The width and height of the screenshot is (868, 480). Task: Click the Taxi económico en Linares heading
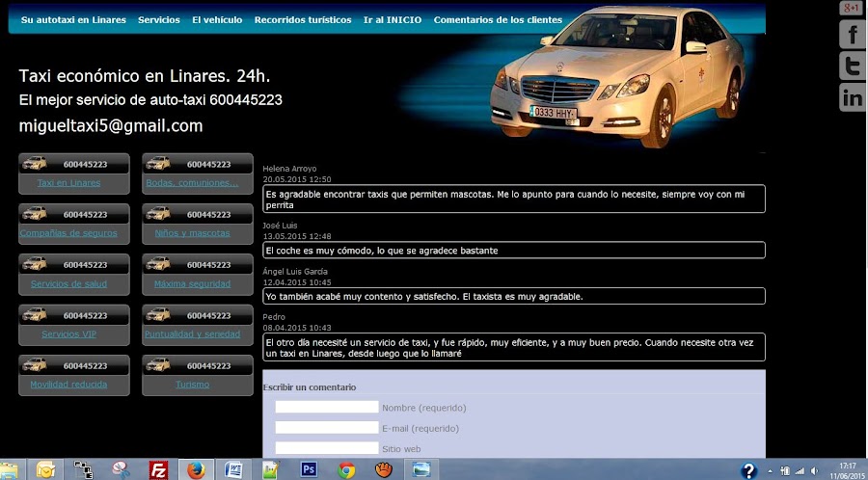point(145,76)
